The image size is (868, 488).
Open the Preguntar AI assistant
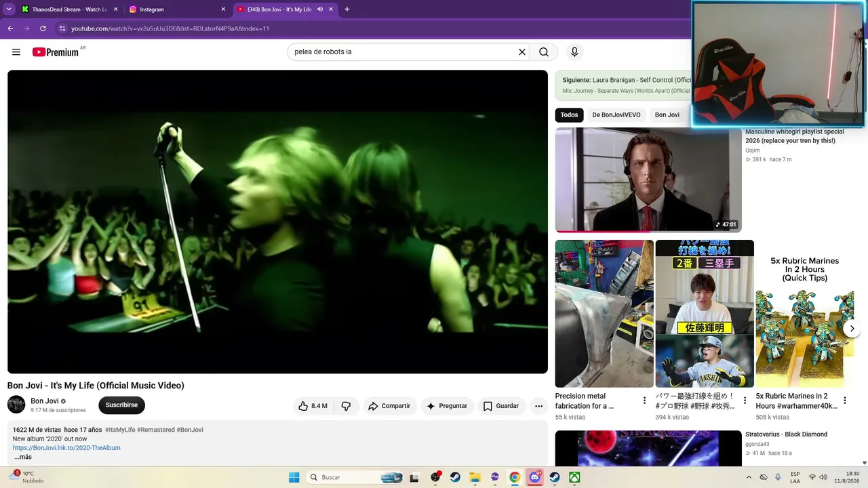447,406
